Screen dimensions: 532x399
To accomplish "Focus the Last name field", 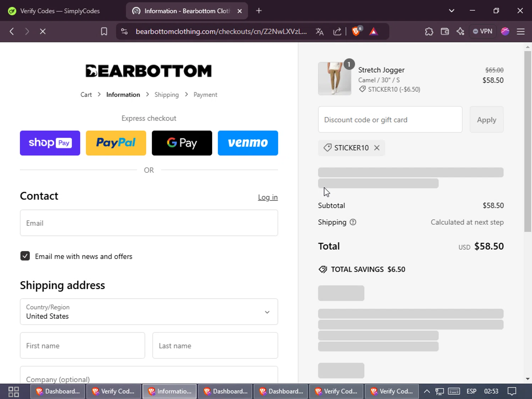I will (x=215, y=345).
